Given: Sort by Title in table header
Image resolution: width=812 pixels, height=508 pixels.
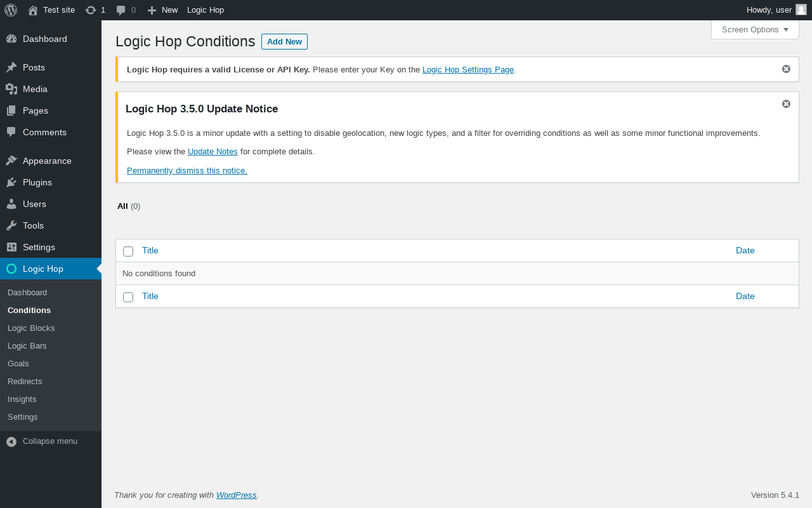Looking at the screenshot, I should click(150, 251).
